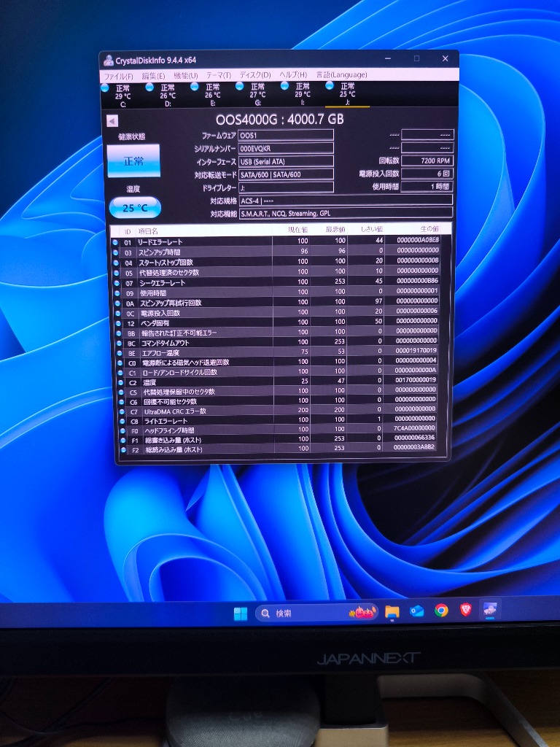Open the mail app taskbar icon
This screenshot has height=747, width=560.
click(416, 611)
